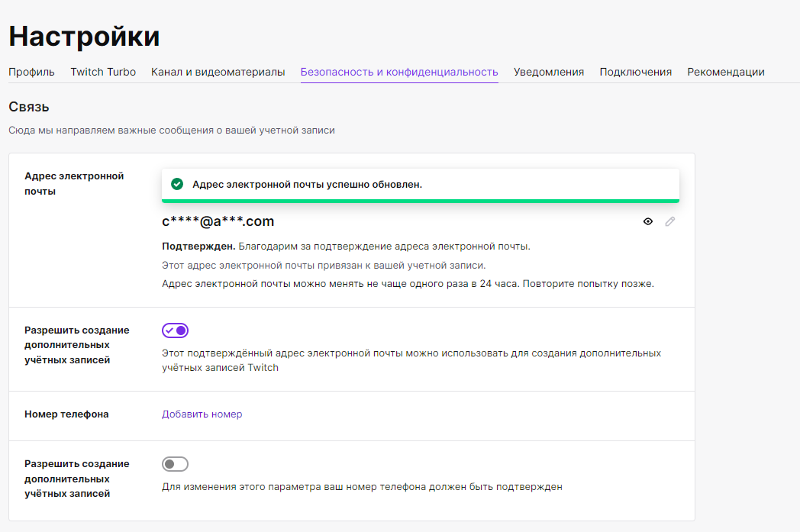Open the Профиль tab
Viewport: 800px width, 532px height.
31,72
